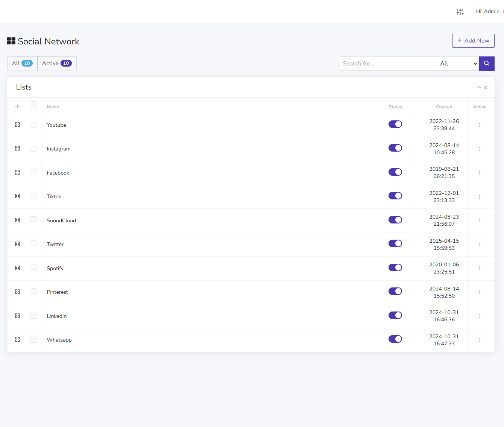The width and height of the screenshot is (504, 427).
Task: Click inside the Search for input field
Action: point(386,63)
